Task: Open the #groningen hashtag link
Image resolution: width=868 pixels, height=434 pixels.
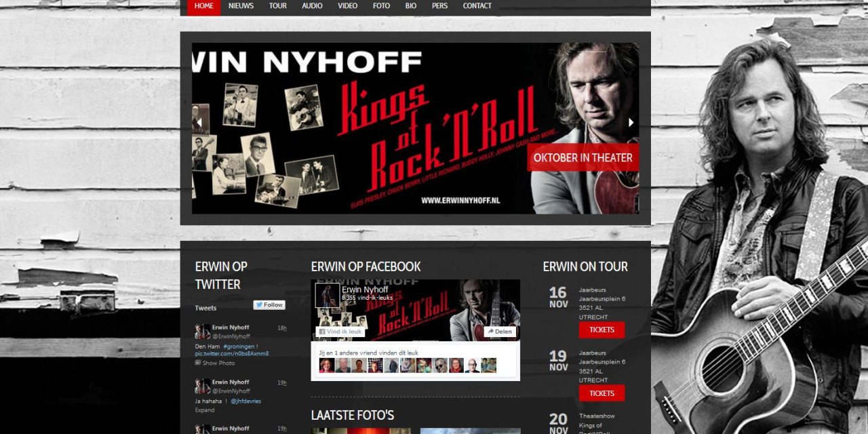Action: point(238,347)
